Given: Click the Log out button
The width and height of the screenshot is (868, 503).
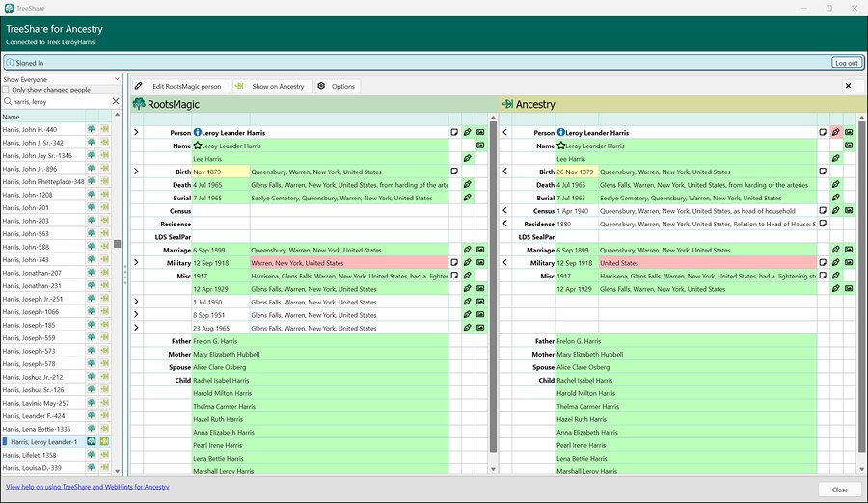Looking at the screenshot, I should (x=847, y=63).
